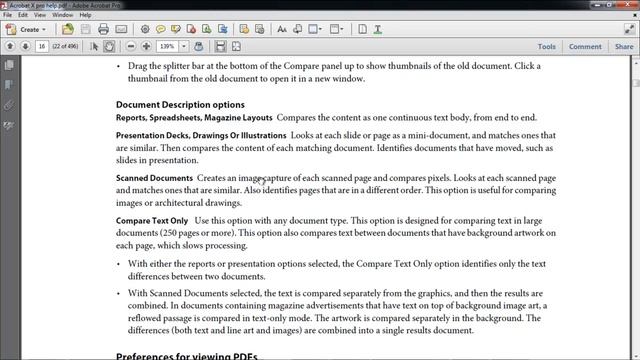Click the page with gear icon

coord(260,29)
